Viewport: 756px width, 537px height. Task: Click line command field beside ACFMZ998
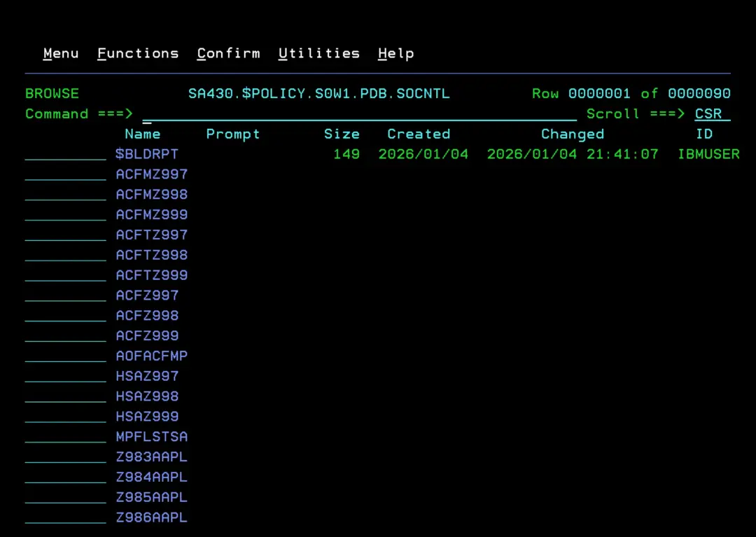66,195
